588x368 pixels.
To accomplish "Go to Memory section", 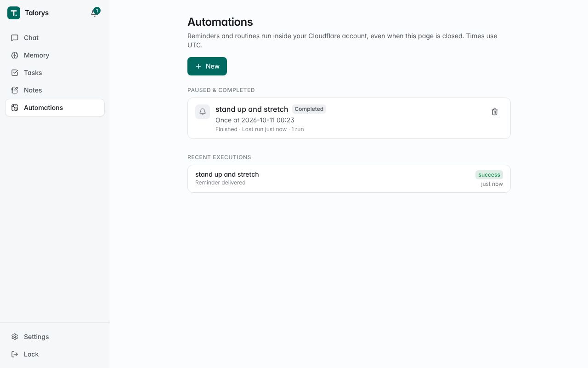I will pos(55,55).
